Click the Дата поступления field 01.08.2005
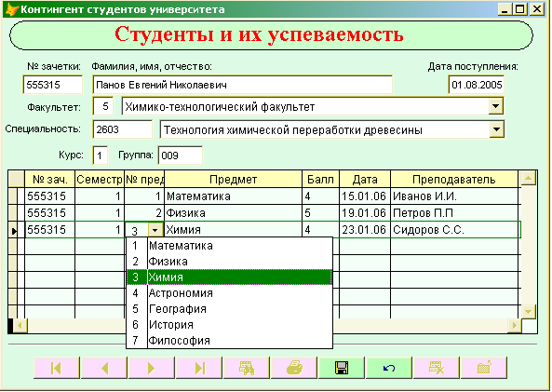 pos(477,85)
